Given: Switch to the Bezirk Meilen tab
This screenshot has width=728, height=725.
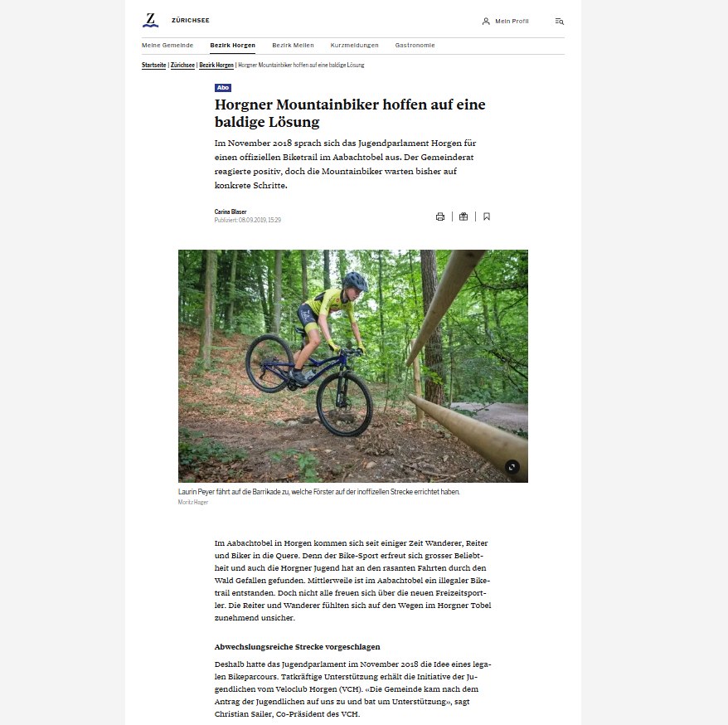Looking at the screenshot, I should tap(293, 45).
